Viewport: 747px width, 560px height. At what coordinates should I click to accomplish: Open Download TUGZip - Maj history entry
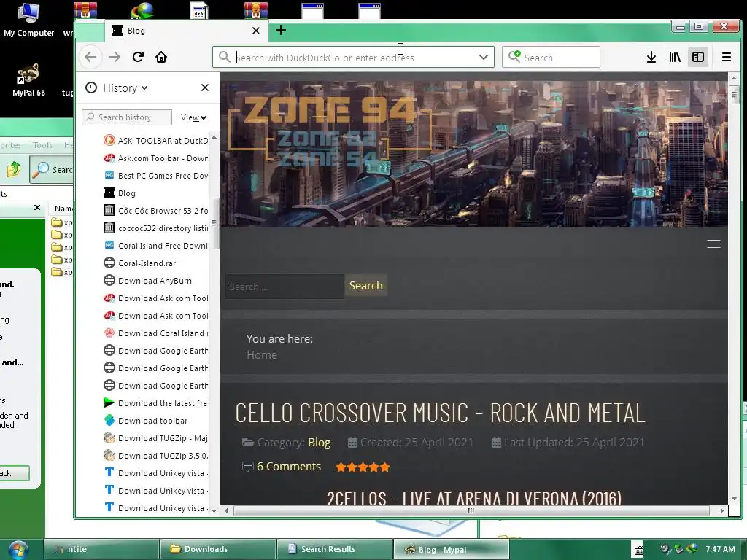(x=156, y=438)
